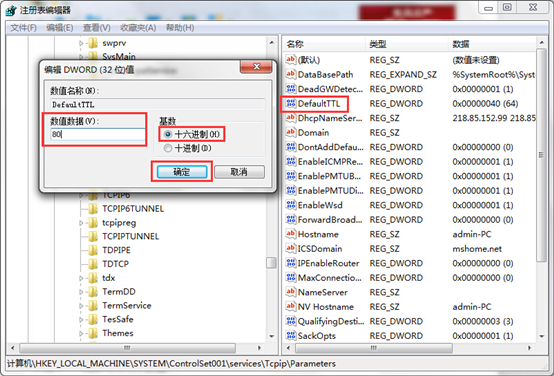554x376 pixels.
Task: Click the values list vertical scrollbar thumb
Action: (541, 155)
